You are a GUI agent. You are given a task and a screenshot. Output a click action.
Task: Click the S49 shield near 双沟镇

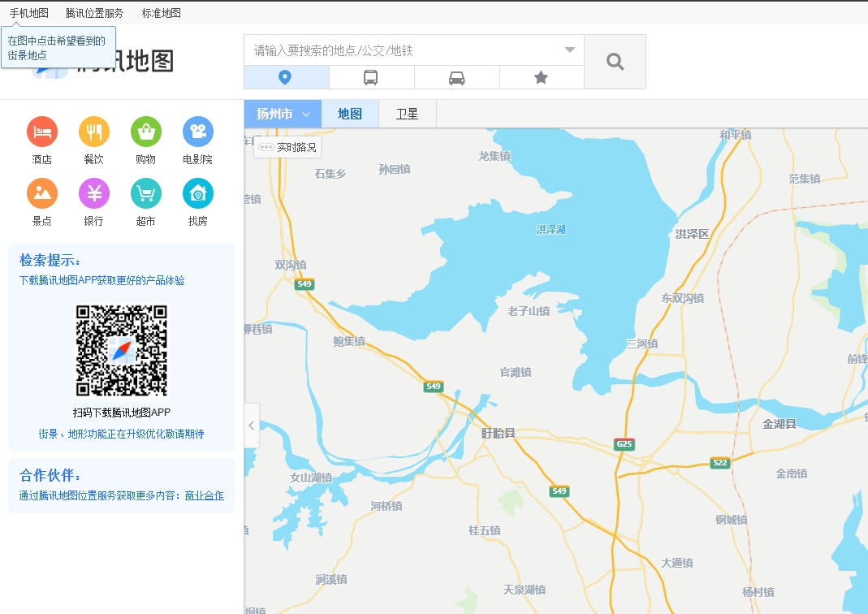point(304,284)
